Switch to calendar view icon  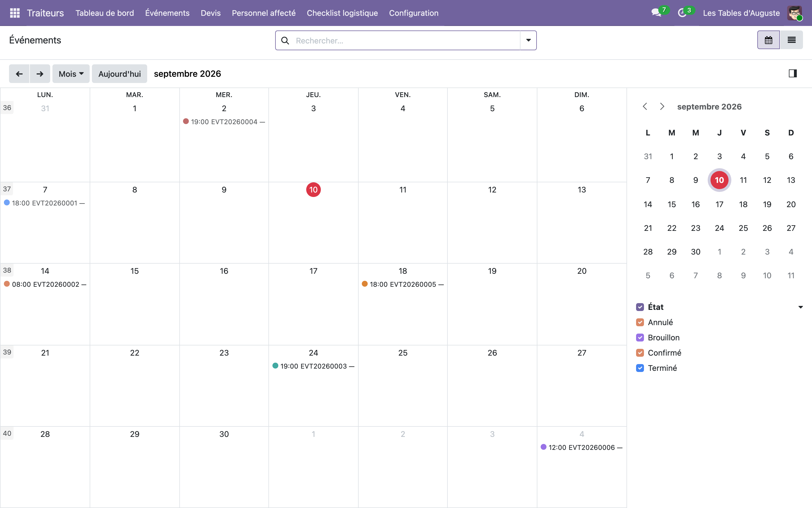(x=768, y=40)
